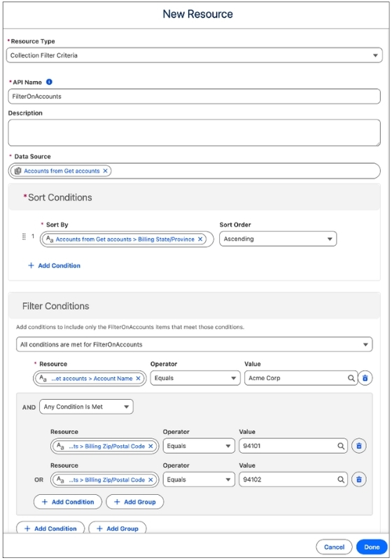Click the Data Source input field
This screenshot has width=392, height=560.
[194, 171]
